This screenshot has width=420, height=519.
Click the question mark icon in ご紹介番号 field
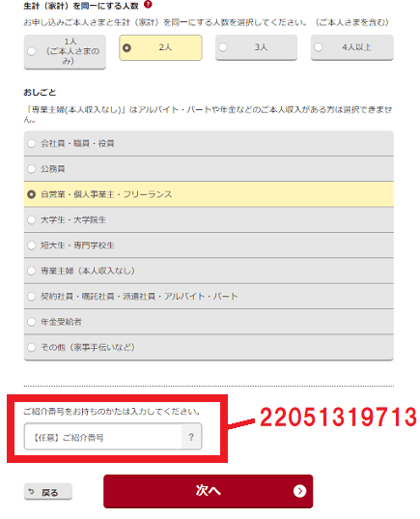pyautogui.click(x=191, y=437)
